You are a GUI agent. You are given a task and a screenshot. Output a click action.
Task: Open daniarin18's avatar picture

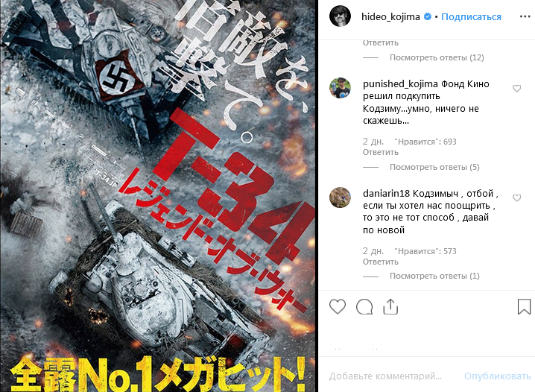click(x=340, y=197)
